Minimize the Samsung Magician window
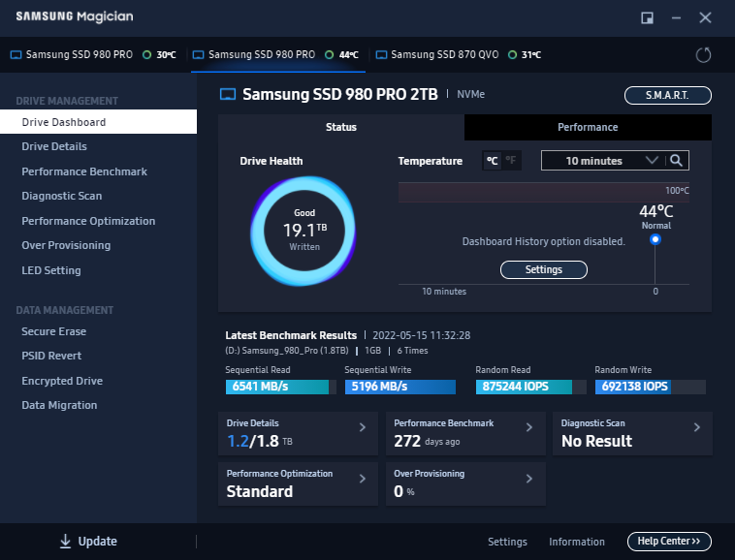Screen dimensions: 735x560 coord(676,17)
